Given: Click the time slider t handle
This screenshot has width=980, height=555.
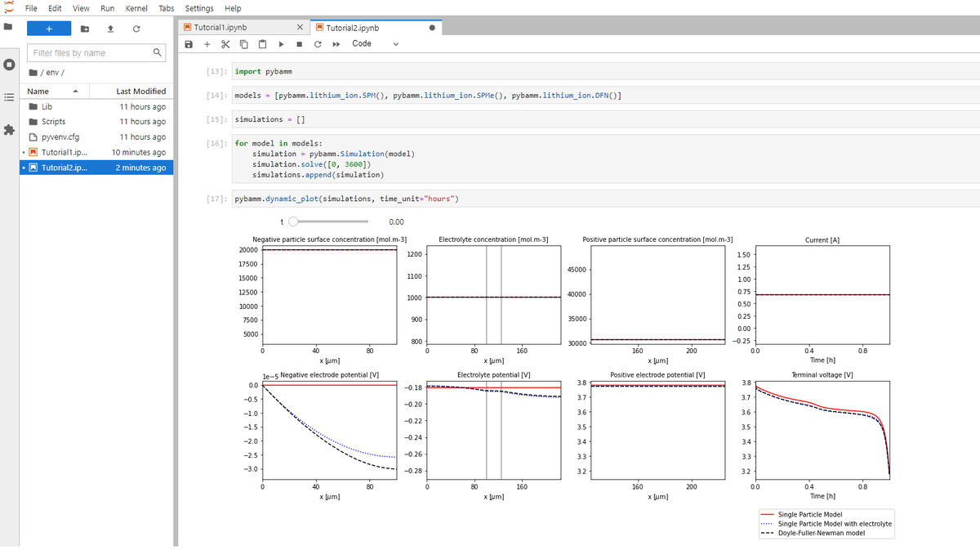Looking at the screenshot, I should coord(294,222).
